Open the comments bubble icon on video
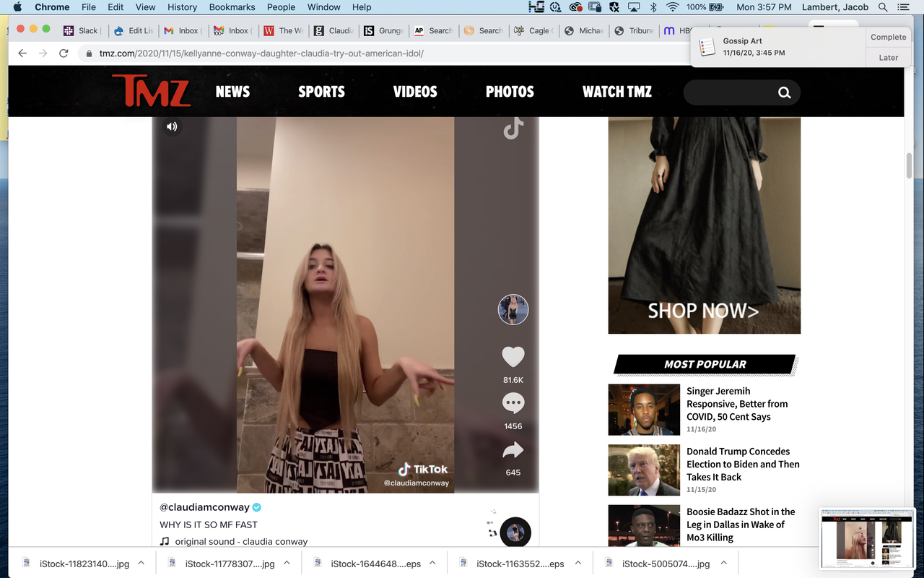Viewport: 924px width, 578px height. pos(513,403)
